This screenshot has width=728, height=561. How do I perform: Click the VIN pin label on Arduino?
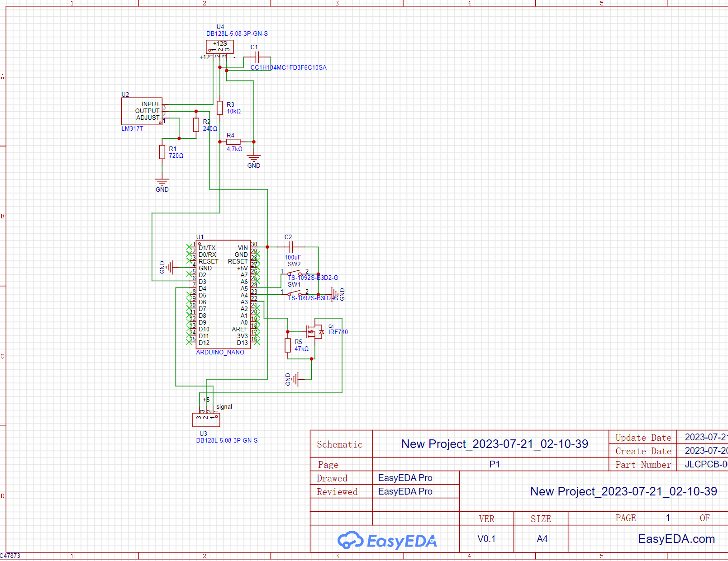(243, 248)
